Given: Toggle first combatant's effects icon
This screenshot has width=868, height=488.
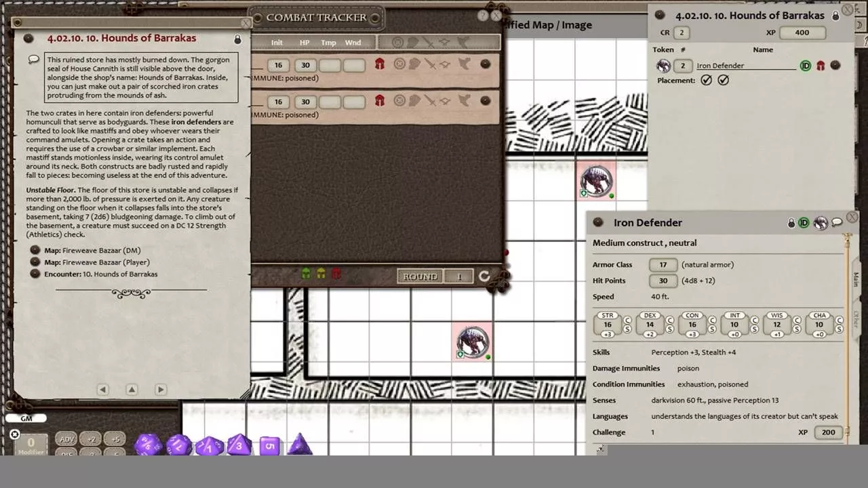Looking at the screenshot, I should pos(465,64).
